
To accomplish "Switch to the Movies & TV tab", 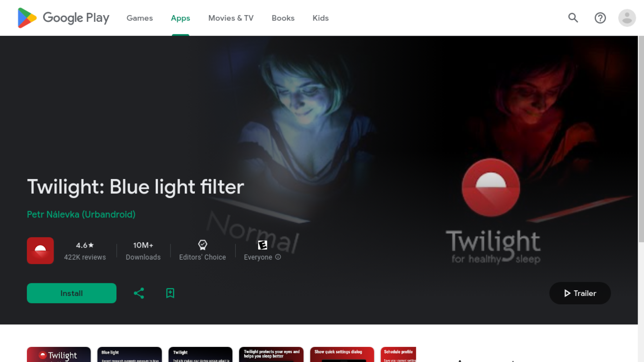I will coord(231,18).
